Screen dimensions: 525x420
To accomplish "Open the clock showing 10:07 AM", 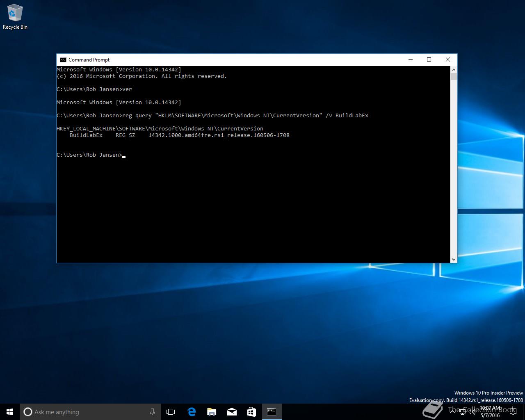I will tap(490, 412).
